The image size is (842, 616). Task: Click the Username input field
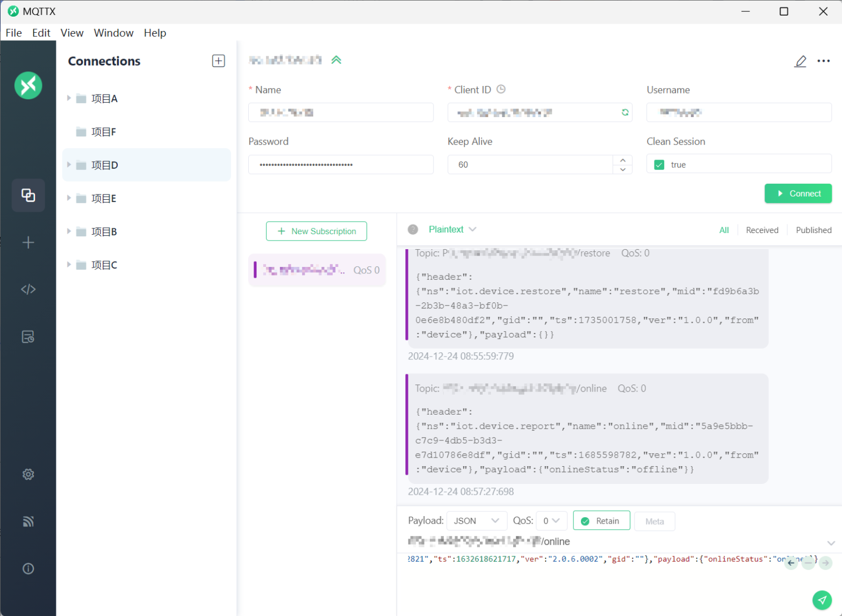point(739,112)
